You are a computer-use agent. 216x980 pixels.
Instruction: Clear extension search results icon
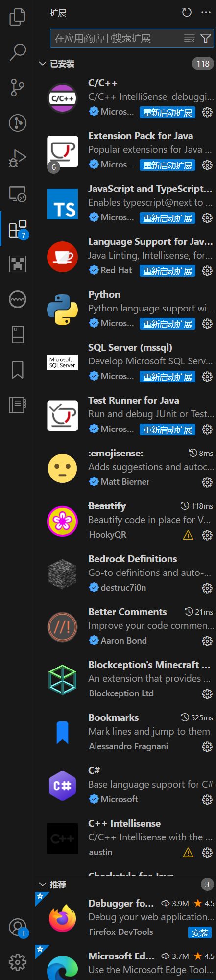tap(189, 38)
